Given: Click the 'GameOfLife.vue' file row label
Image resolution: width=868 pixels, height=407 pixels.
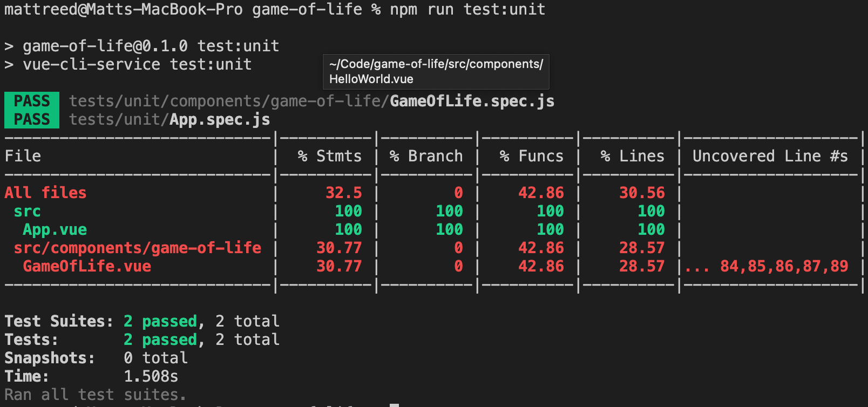Looking at the screenshot, I should pos(87,266).
